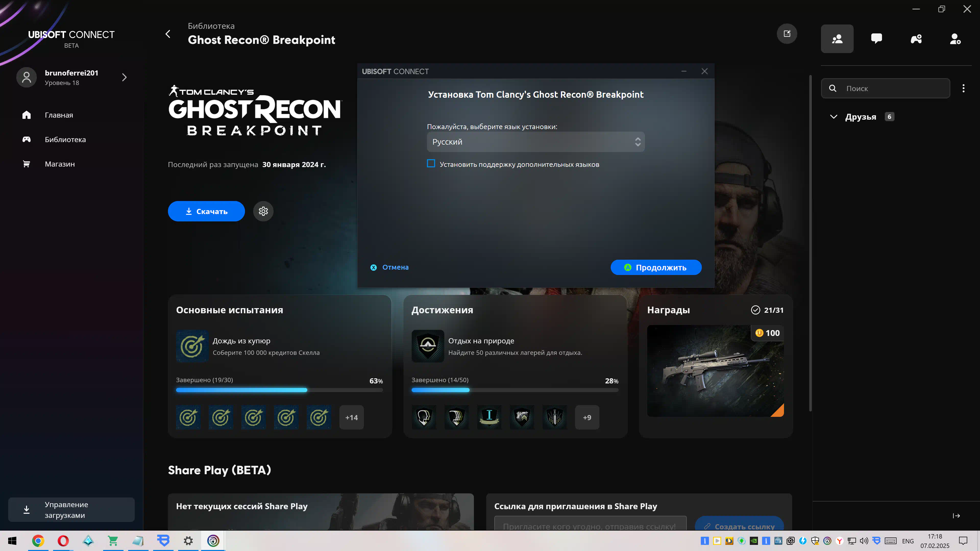Click the ENG language indicator
980x551 pixels.
tap(908, 541)
